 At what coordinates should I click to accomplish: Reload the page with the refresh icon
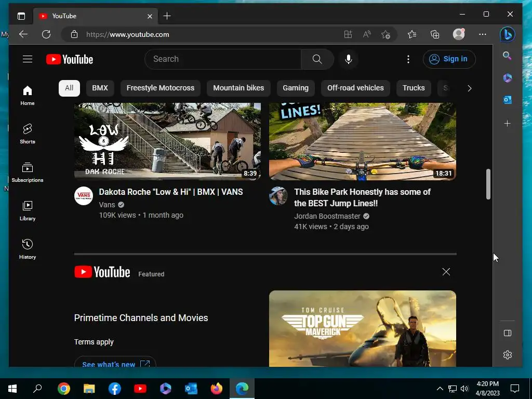click(x=46, y=34)
